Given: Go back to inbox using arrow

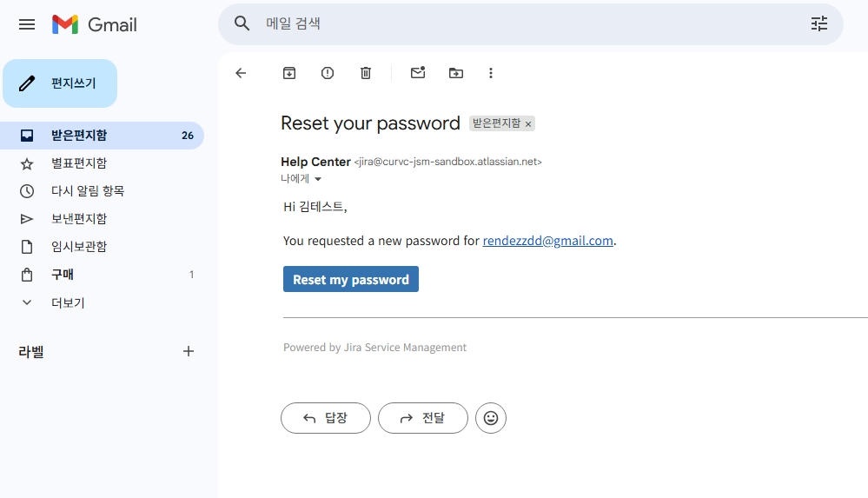Looking at the screenshot, I should [241, 74].
